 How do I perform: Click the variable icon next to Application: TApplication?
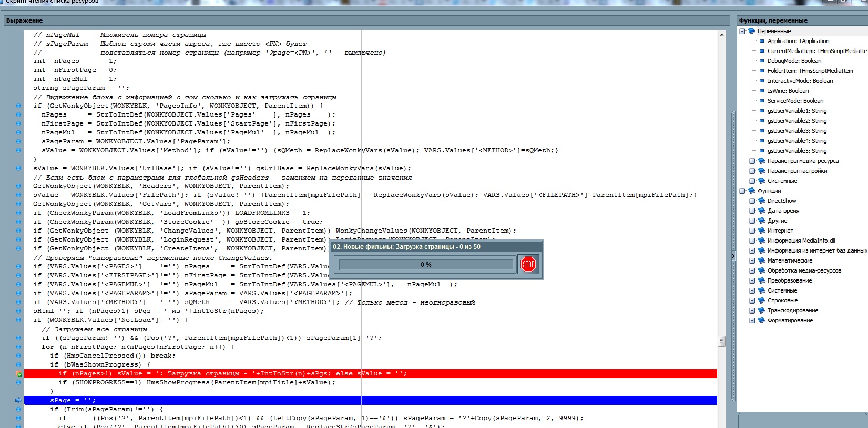[x=762, y=41]
